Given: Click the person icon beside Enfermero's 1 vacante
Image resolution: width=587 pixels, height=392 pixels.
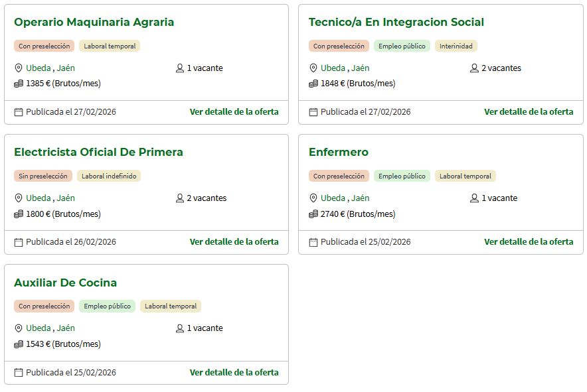Looking at the screenshot, I should [474, 198].
